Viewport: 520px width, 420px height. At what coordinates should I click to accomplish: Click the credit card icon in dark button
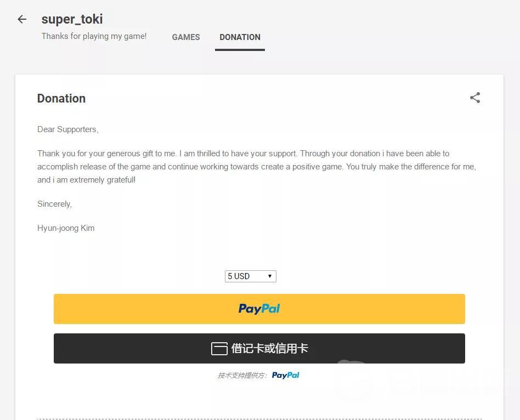coord(219,349)
